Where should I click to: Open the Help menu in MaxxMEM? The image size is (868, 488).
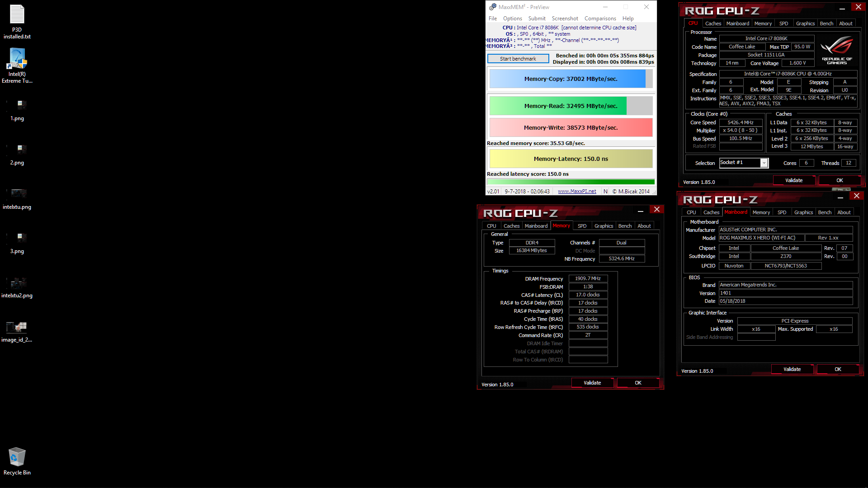pos(628,19)
